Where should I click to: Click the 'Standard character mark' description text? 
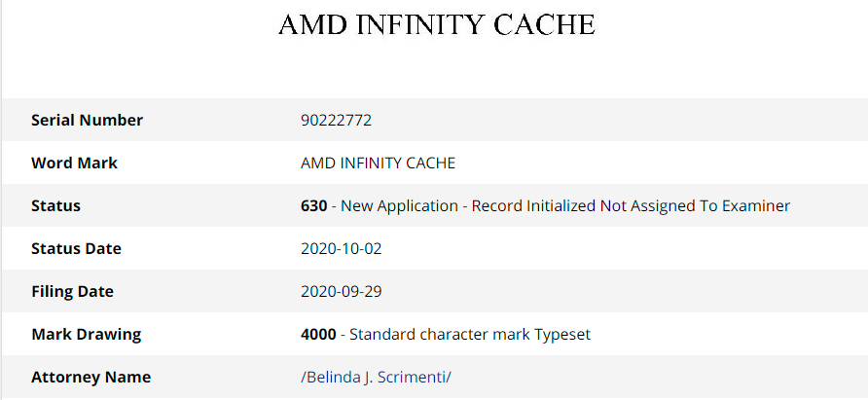pos(440,335)
